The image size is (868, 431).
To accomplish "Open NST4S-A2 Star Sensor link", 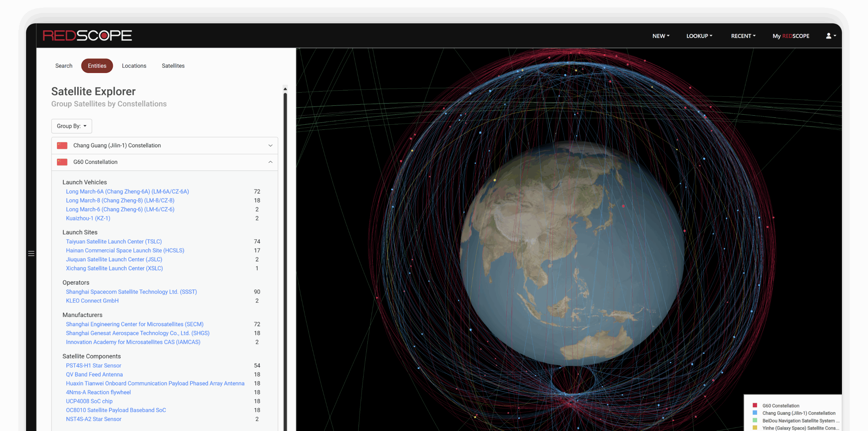I will pyautogui.click(x=94, y=419).
